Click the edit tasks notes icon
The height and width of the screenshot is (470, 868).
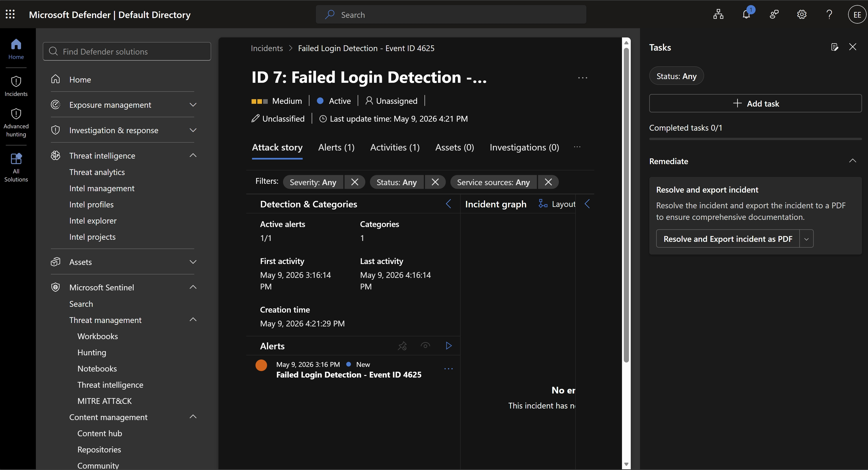[834, 47]
